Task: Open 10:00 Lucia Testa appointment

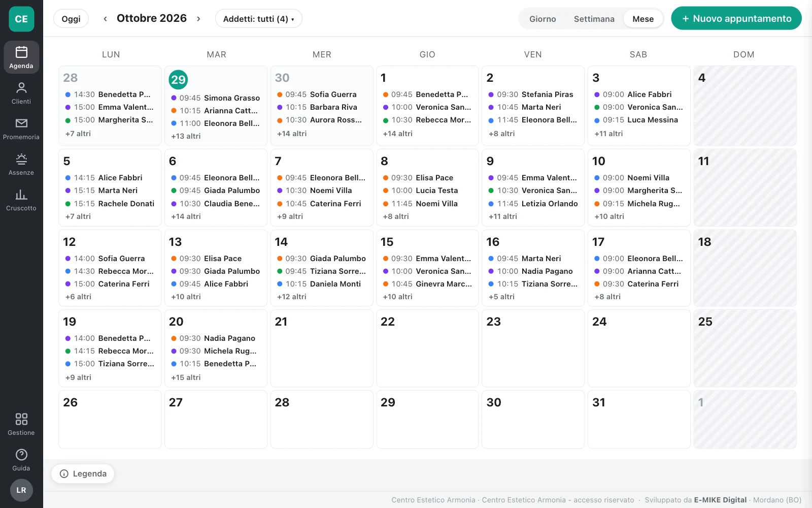Action: tap(427, 190)
